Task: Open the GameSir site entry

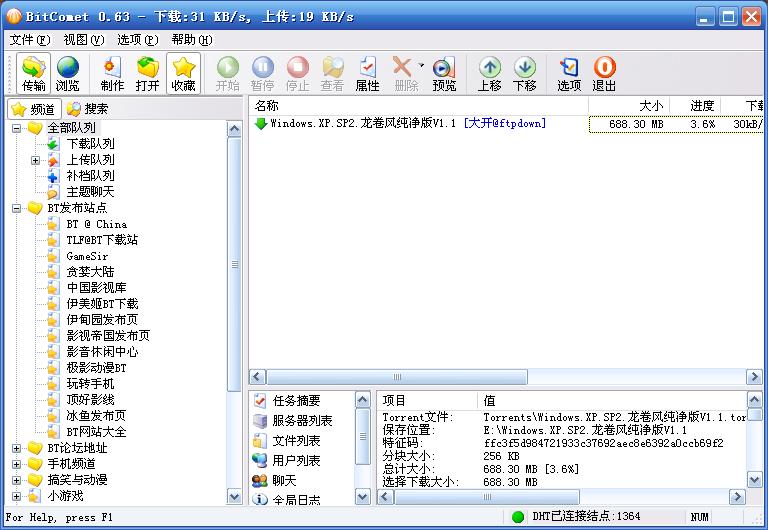Action: pos(87,256)
